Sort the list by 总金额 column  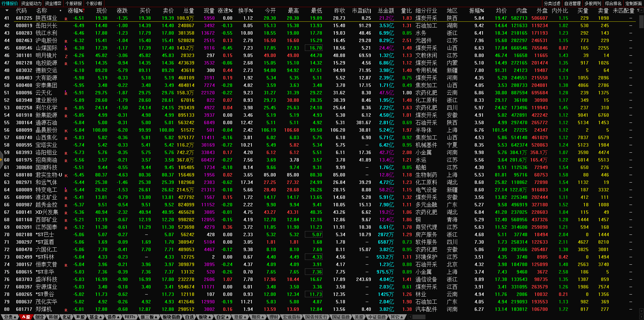click(386, 11)
